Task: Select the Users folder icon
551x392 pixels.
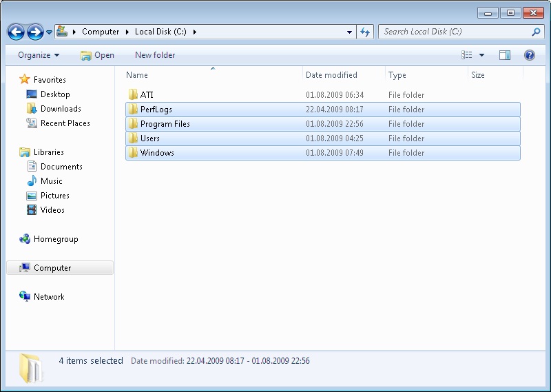Action: 133,138
